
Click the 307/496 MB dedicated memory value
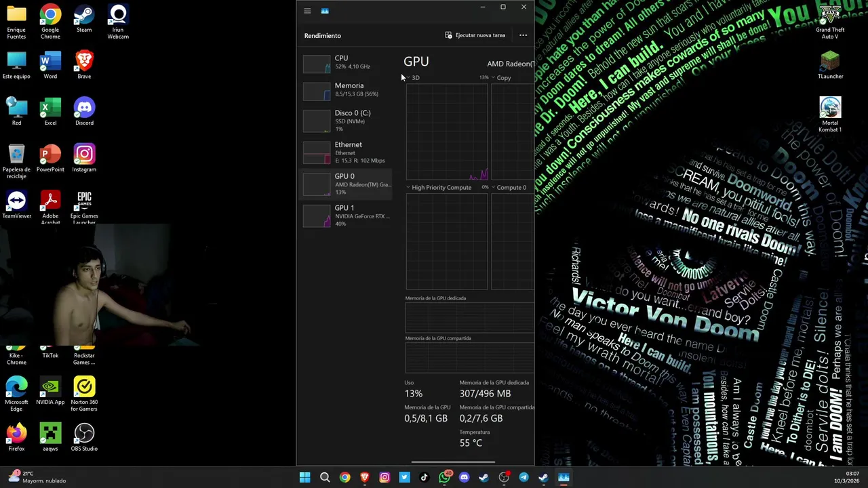coord(485,394)
